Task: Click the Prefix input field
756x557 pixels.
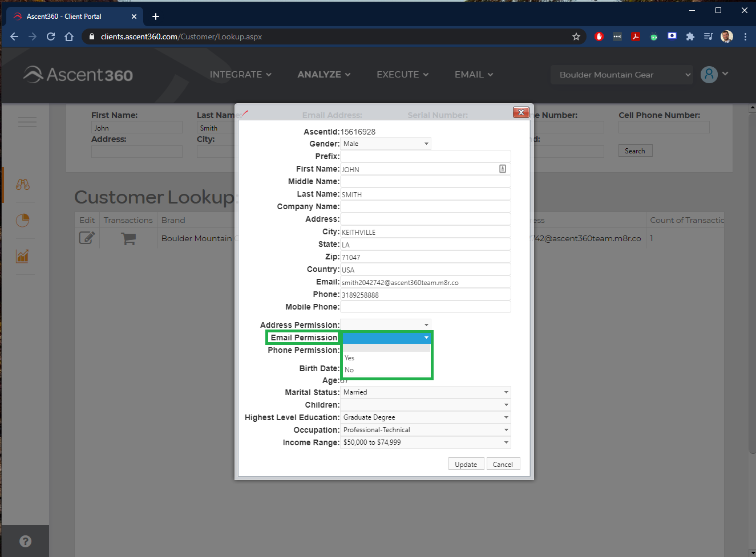Action: [426, 156]
